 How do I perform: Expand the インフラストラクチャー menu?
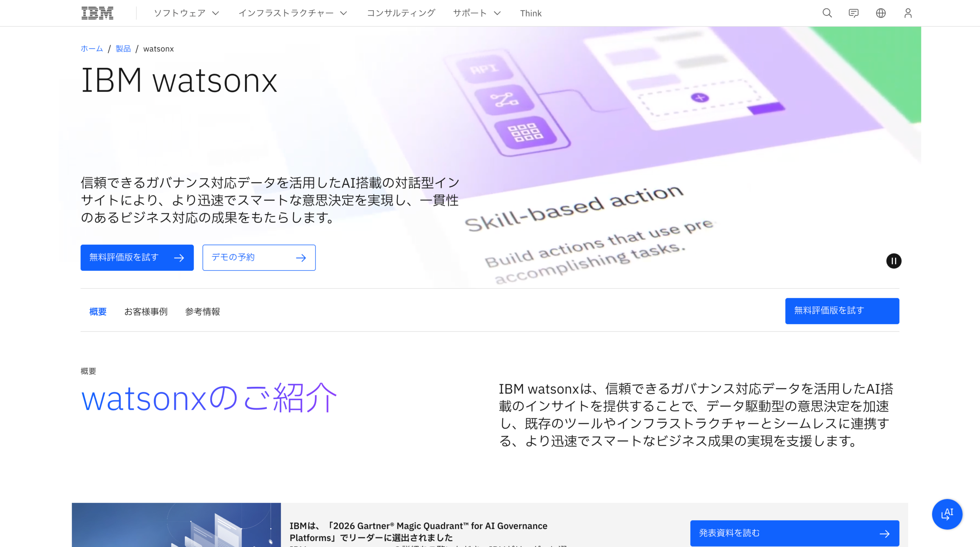(x=293, y=13)
